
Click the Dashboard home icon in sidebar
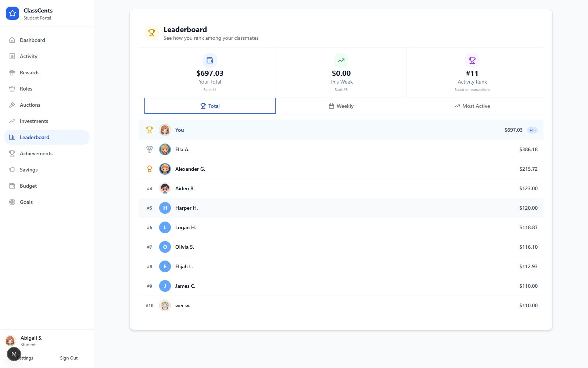[12, 40]
